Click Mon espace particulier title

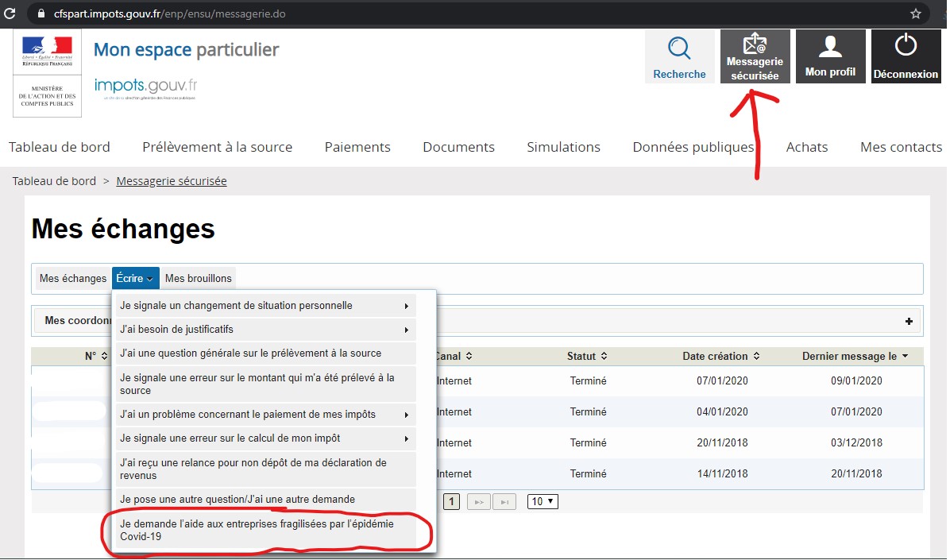[186, 50]
